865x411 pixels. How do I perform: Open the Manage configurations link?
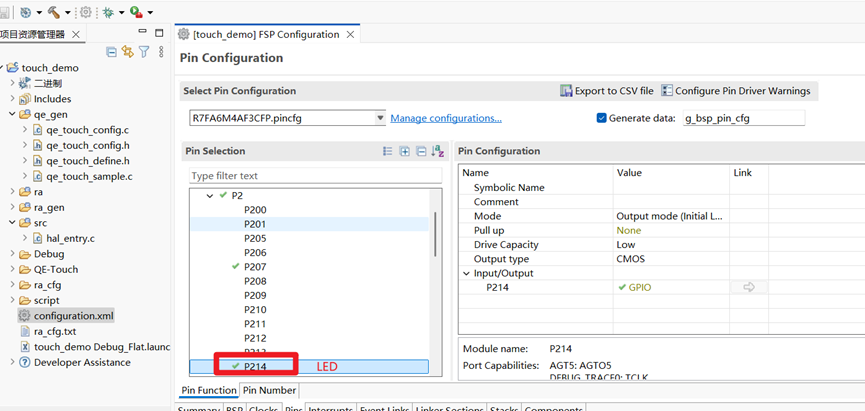coord(445,118)
